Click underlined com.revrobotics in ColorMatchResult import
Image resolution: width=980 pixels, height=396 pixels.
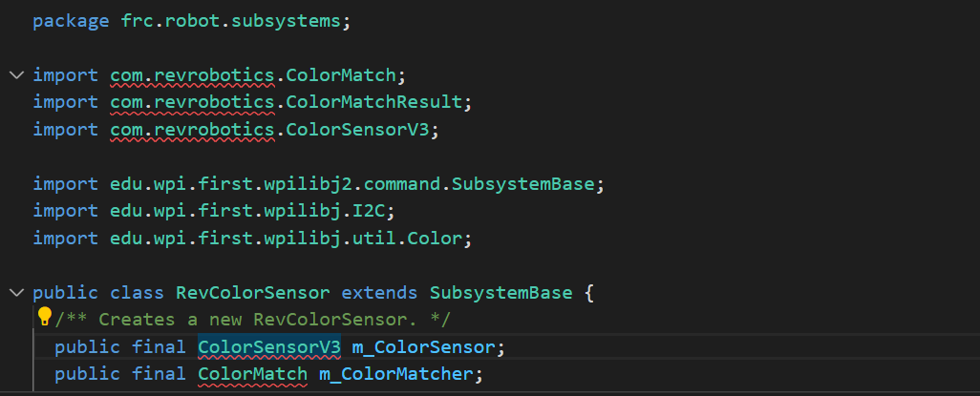pyautogui.click(x=193, y=102)
